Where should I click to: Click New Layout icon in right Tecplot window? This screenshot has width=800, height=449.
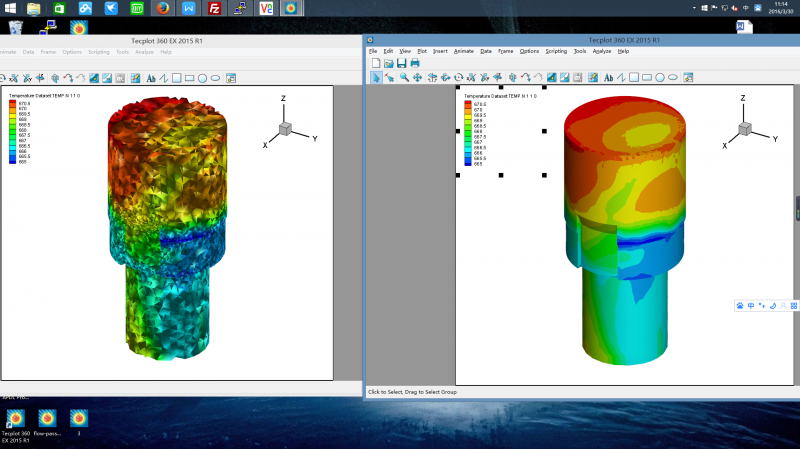click(x=376, y=63)
